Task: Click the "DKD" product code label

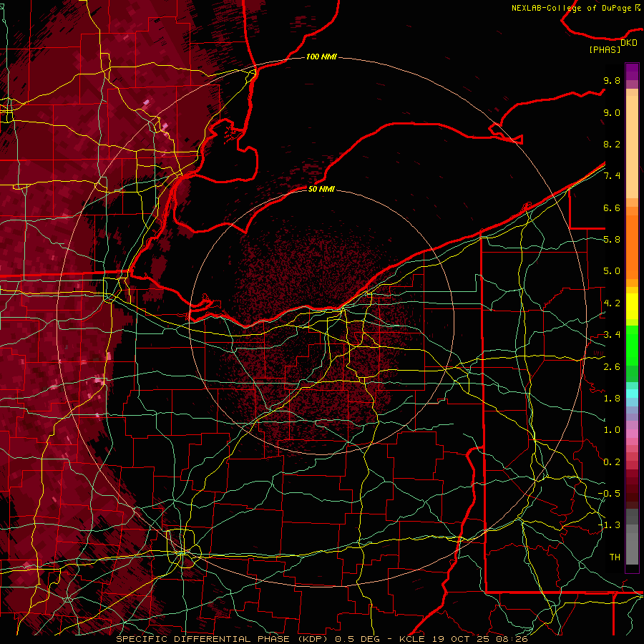Action: point(629,43)
